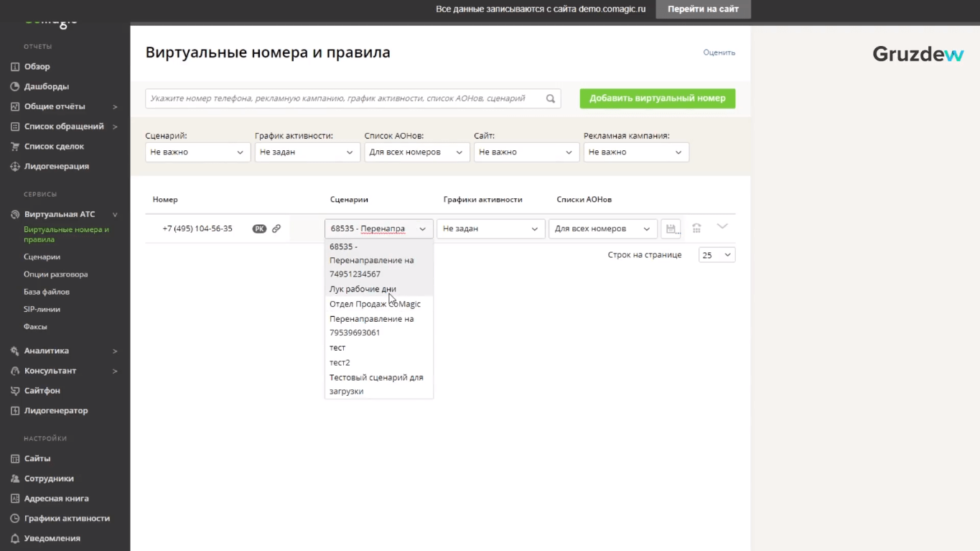This screenshot has height=551, width=980.
Task: Open the Рекламная кампания filter dropdown
Action: coord(636,152)
